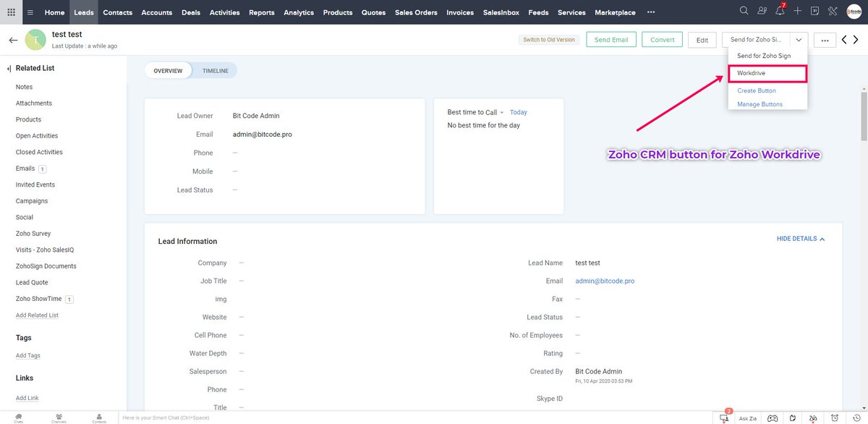Switch to the OVERVIEW tab
This screenshot has width=868, height=424.
pos(169,70)
